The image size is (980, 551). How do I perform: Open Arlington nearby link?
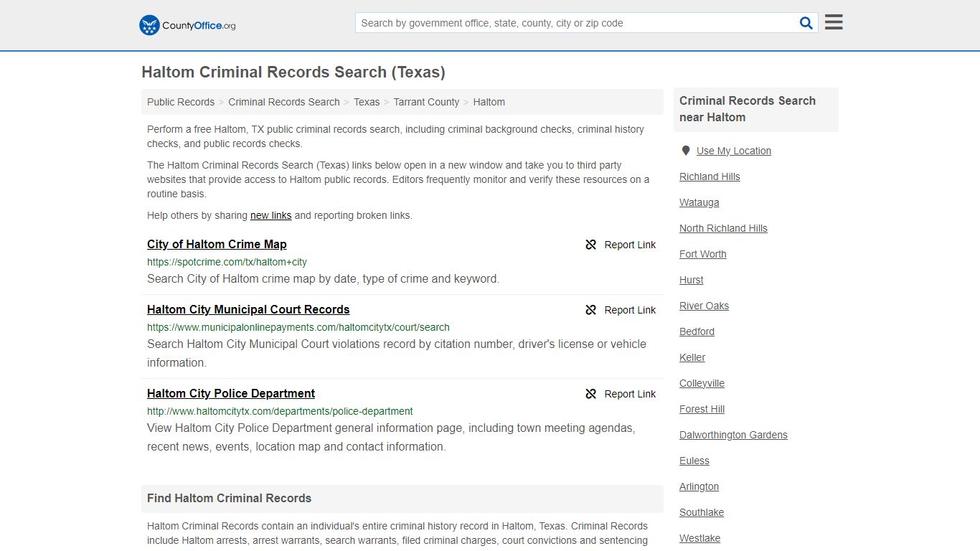click(699, 486)
